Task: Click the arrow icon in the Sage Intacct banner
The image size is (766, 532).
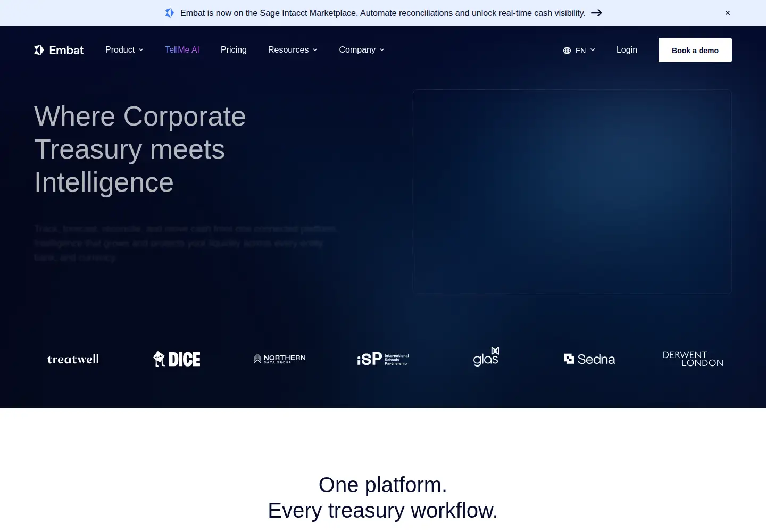Action: (x=596, y=13)
